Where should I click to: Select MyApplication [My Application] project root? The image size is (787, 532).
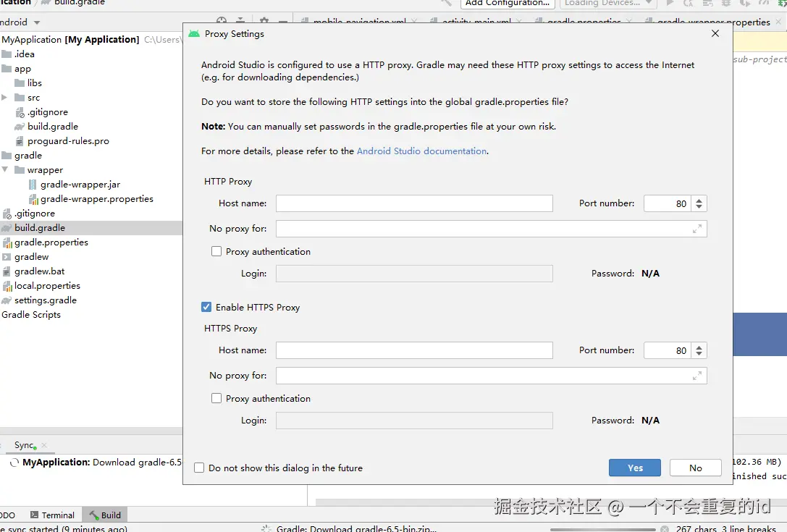pos(71,40)
